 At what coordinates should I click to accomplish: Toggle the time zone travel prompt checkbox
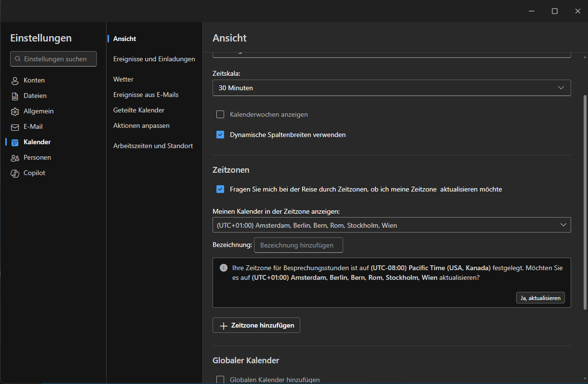tap(220, 189)
